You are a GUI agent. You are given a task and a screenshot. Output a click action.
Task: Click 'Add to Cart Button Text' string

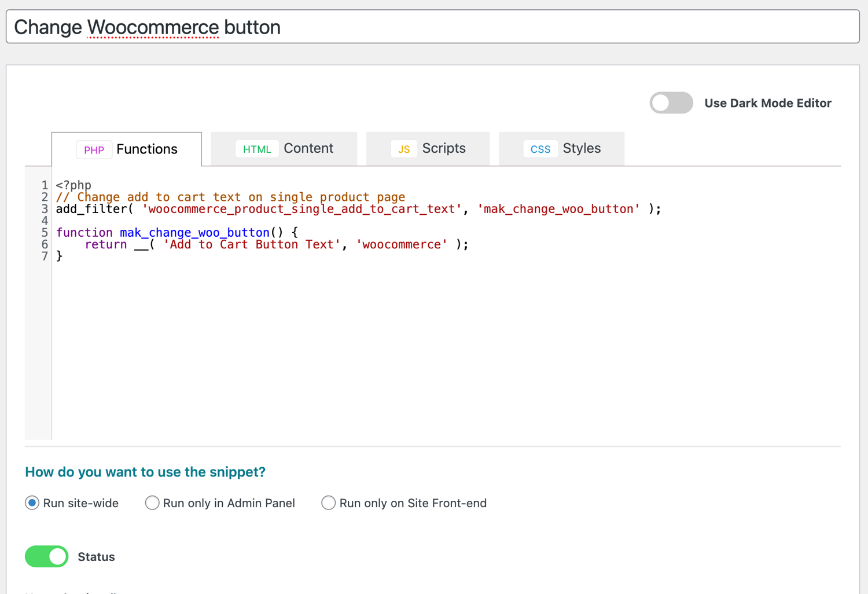tap(252, 244)
